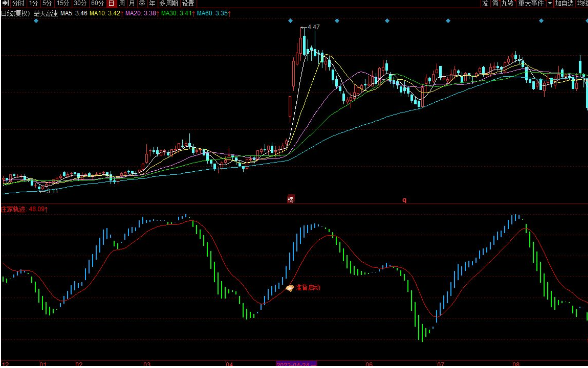Select the highlighted 日 daily period tab
The height and width of the screenshot is (368, 588).
coord(111,3)
